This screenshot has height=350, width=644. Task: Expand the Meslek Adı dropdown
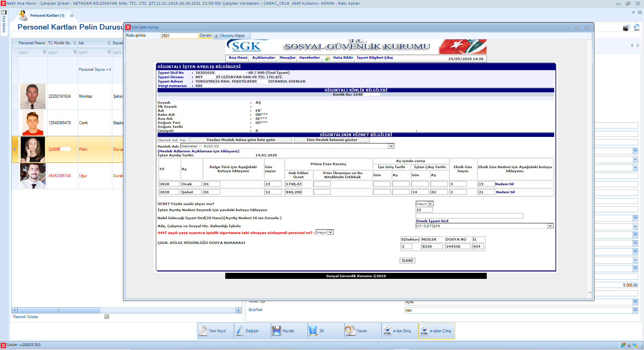point(391,146)
